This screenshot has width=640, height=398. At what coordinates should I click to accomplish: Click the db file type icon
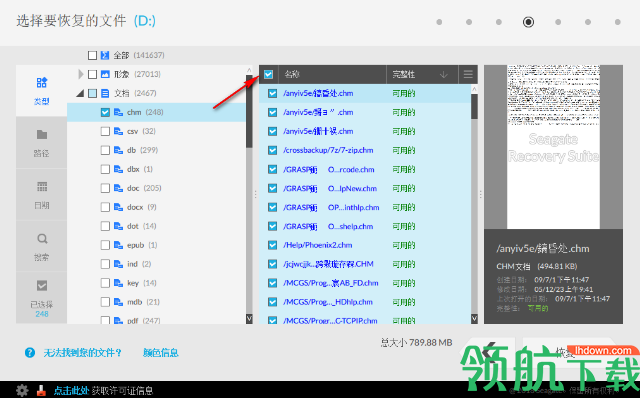pos(118,150)
